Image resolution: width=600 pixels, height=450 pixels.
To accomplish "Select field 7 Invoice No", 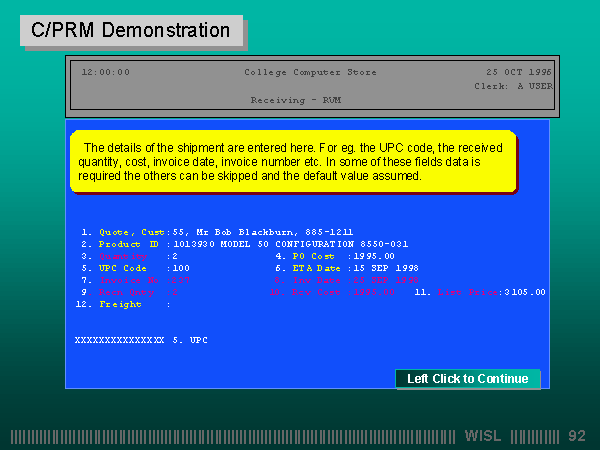I will coord(128,280).
